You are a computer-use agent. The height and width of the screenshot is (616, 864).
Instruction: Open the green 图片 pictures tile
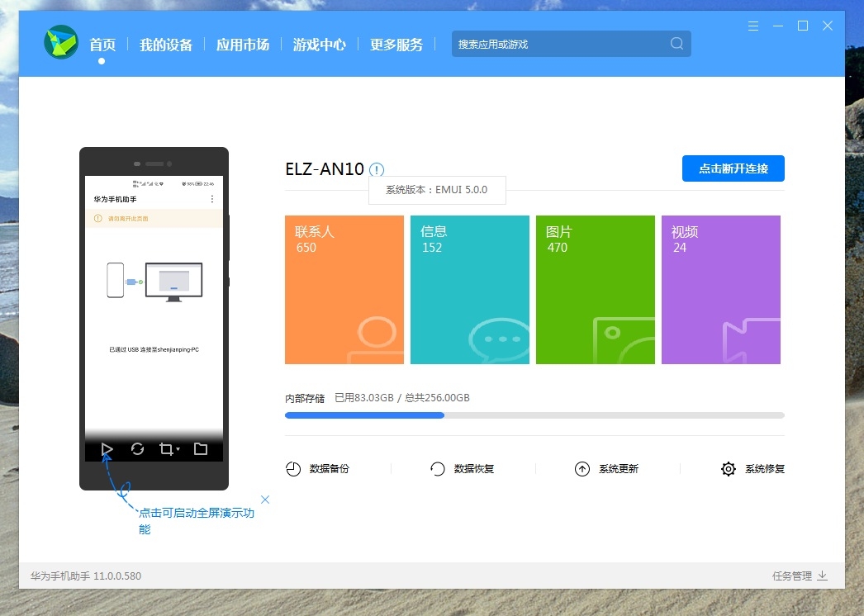[596, 290]
